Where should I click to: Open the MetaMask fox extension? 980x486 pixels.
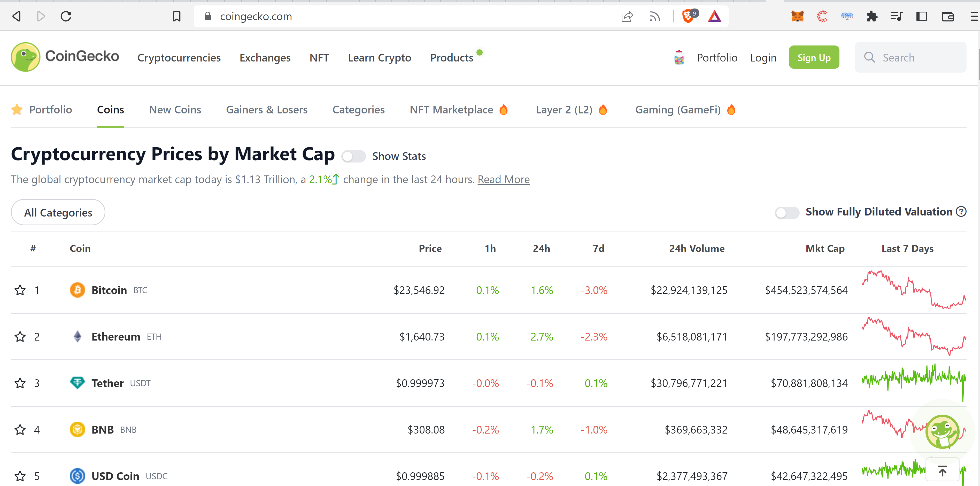pos(797,16)
